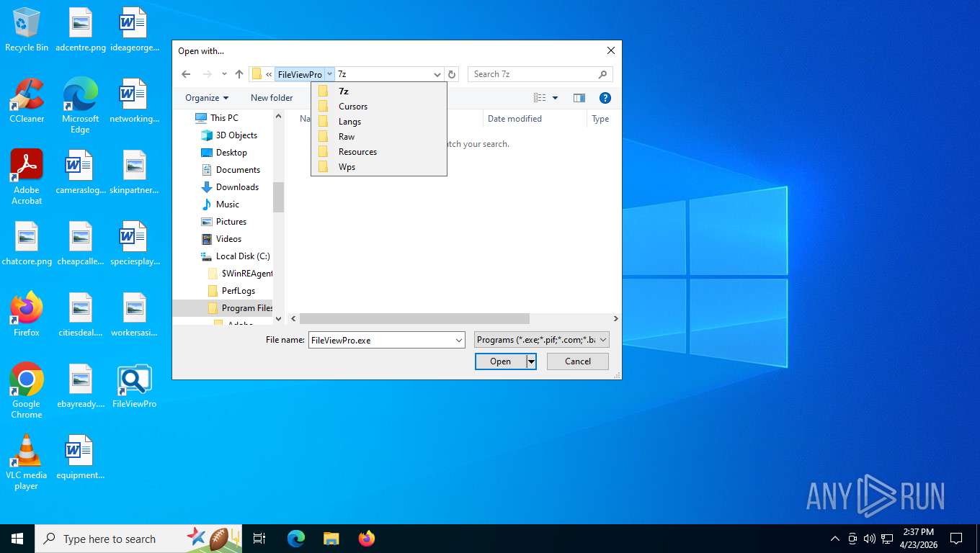This screenshot has width=980, height=553.
Task: Open adcentre.png desktop file
Action: (x=81, y=30)
